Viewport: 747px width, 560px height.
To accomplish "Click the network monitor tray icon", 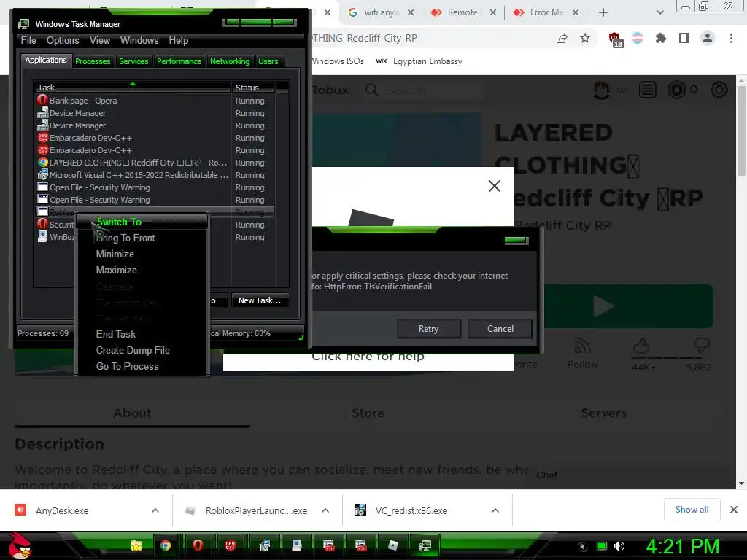I will coord(602,546).
